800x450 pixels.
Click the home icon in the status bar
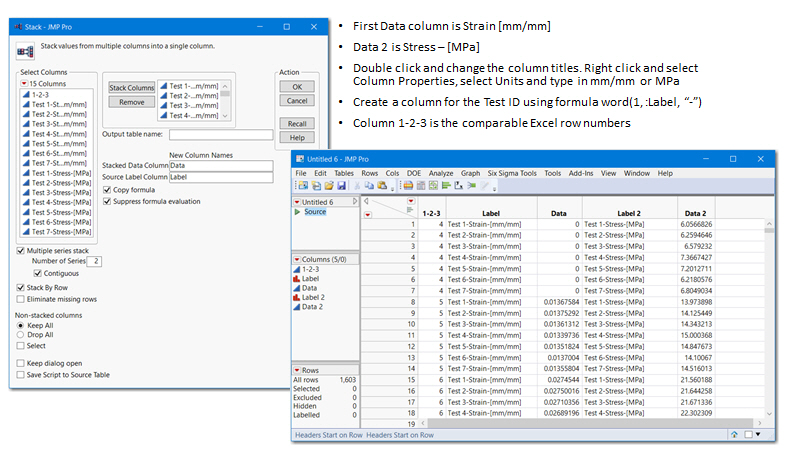point(734,435)
